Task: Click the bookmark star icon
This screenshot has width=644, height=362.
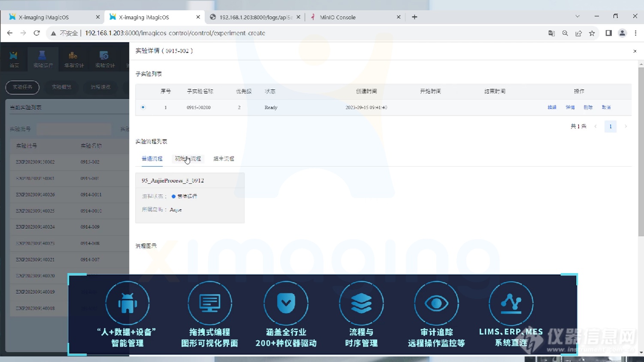Action: pyautogui.click(x=592, y=33)
